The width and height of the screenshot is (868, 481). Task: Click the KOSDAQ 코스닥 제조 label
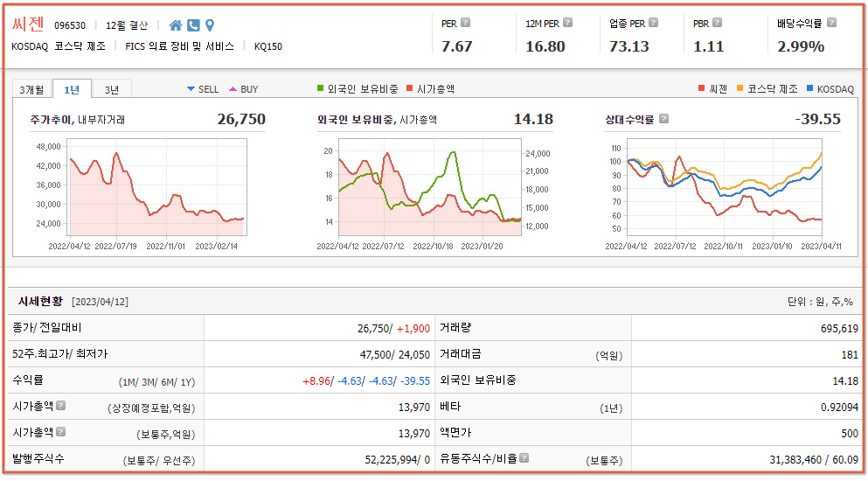[x=58, y=46]
